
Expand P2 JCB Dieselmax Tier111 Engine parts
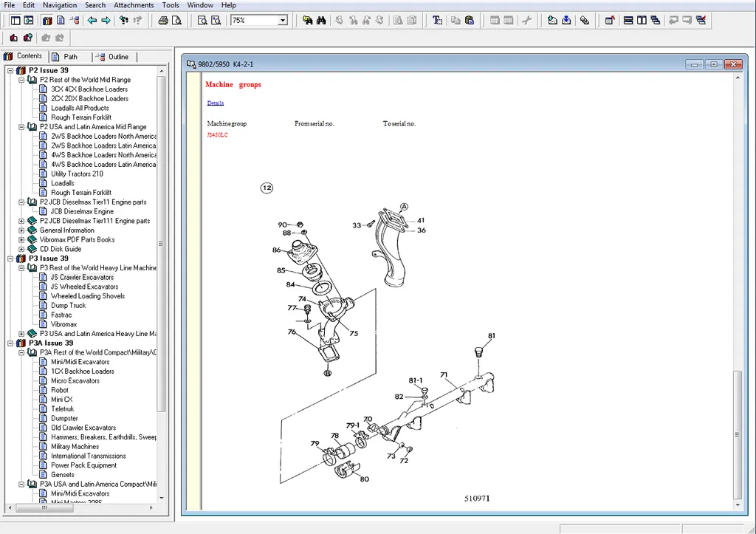[21, 221]
